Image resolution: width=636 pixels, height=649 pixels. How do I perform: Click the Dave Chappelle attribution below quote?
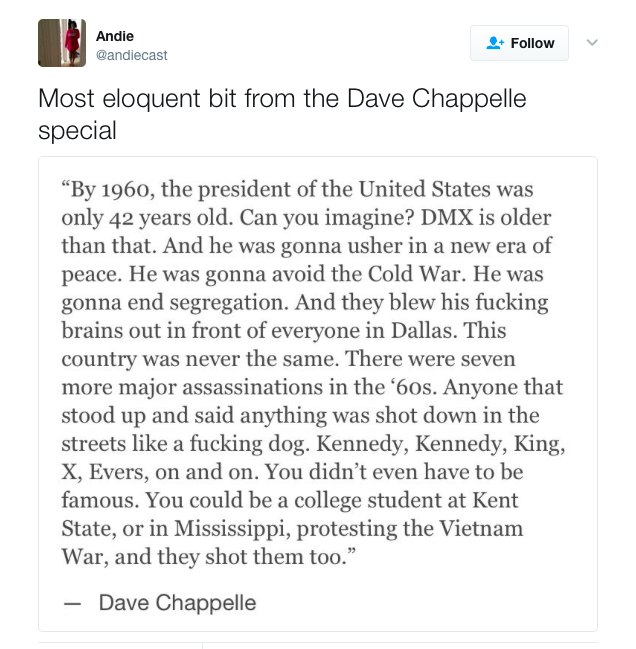click(177, 602)
